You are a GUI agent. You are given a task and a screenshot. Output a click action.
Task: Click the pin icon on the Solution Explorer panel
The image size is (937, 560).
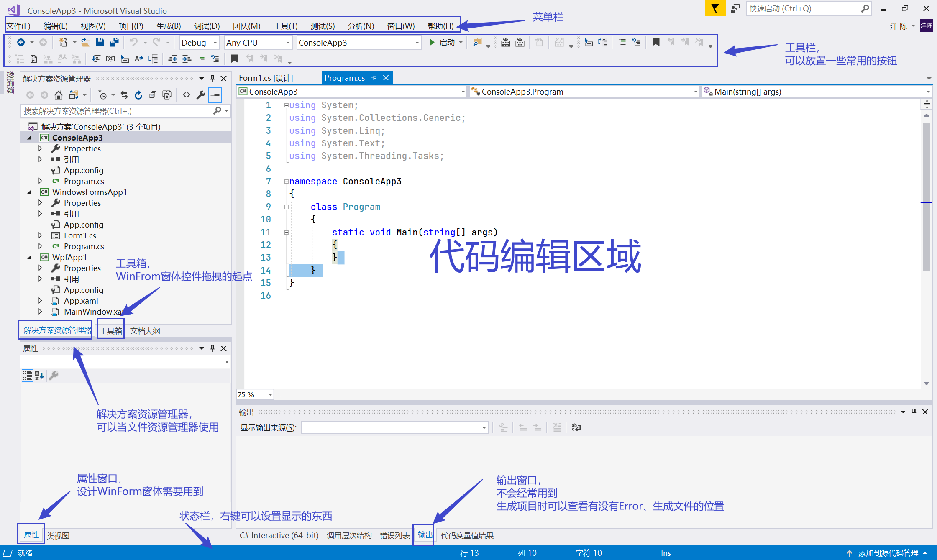pos(212,78)
